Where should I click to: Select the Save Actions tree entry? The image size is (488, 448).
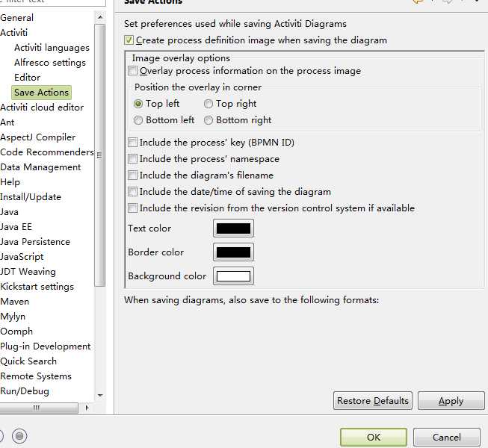(x=41, y=93)
